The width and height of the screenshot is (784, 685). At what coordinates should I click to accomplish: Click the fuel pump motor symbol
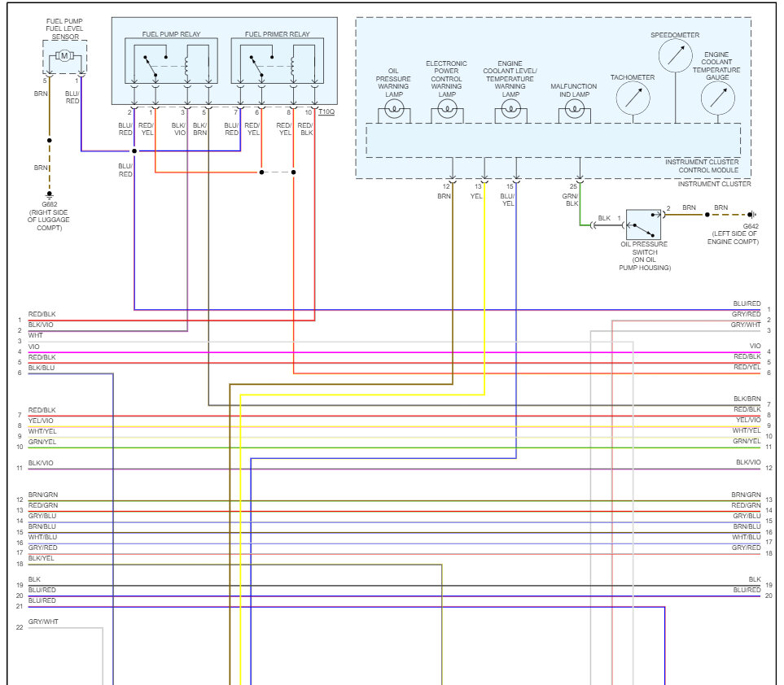[x=64, y=56]
